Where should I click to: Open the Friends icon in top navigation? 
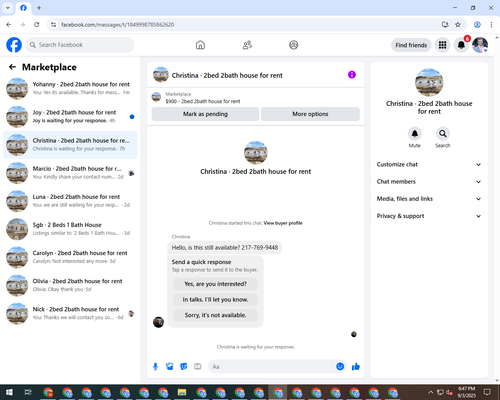pyautogui.click(x=247, y=45)
